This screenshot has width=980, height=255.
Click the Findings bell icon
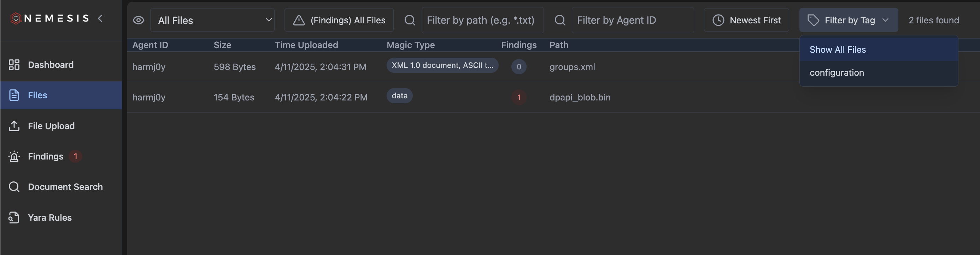tap(14, 156)
